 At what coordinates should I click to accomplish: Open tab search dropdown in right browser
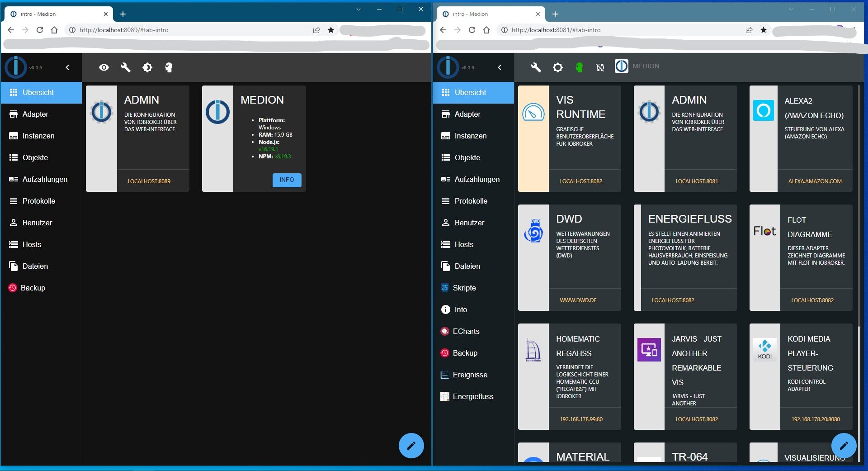[791, 9]
